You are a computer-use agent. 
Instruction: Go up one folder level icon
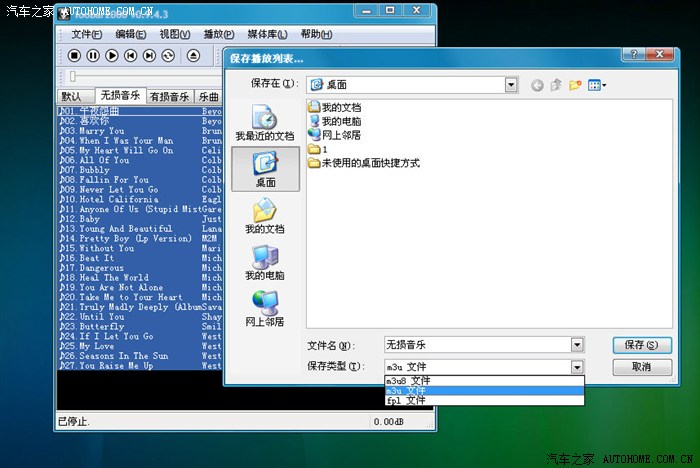click(x=556, y=85)
